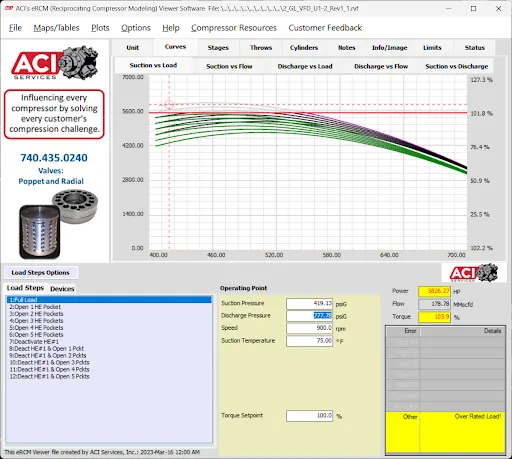Viewport: 512px width, 459px height.
Task: Click the yellow Torque percent value box
Action: [x=434, y=317]
